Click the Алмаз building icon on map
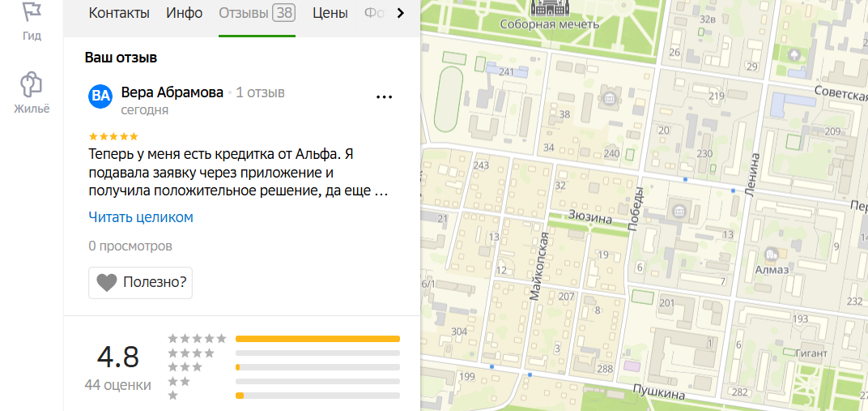Image resolution: width=868 pixels, height=411 pixels. click(771, 255)
